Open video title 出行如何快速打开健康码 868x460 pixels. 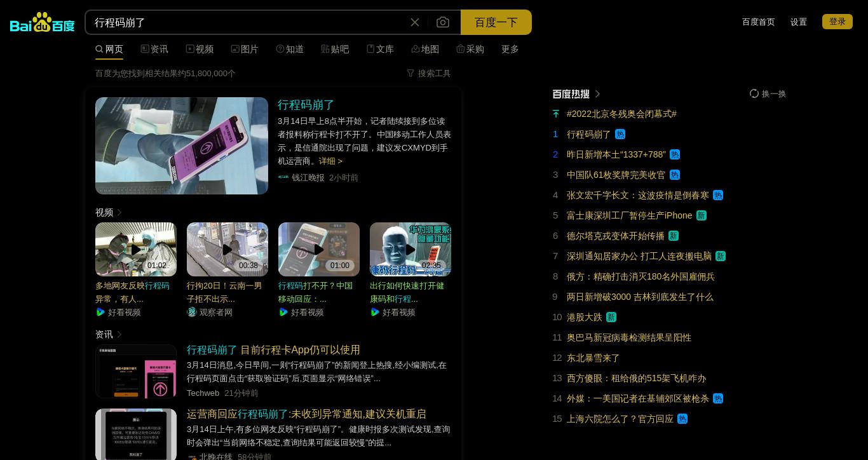click(407, 292)
